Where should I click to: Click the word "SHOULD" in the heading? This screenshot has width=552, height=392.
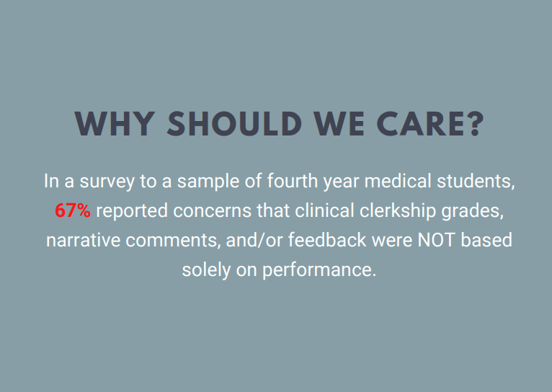pyautogui.click(x=234, y=124)
